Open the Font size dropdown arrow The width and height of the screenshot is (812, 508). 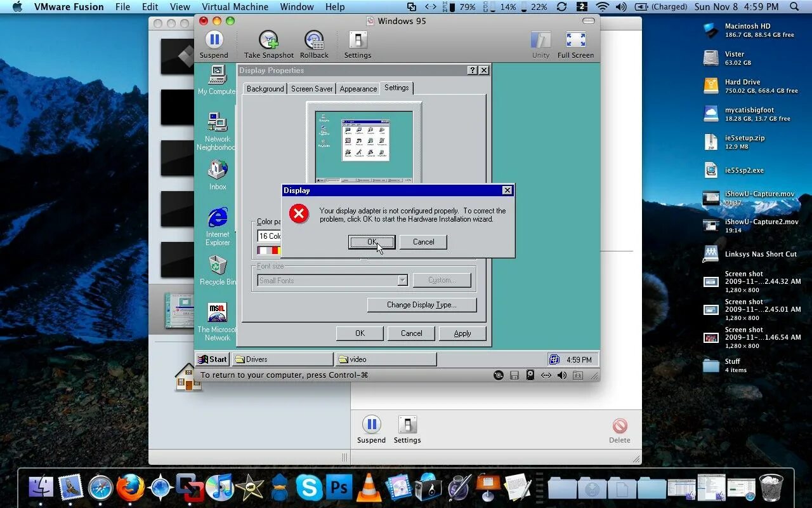click(x=402, y=281)
